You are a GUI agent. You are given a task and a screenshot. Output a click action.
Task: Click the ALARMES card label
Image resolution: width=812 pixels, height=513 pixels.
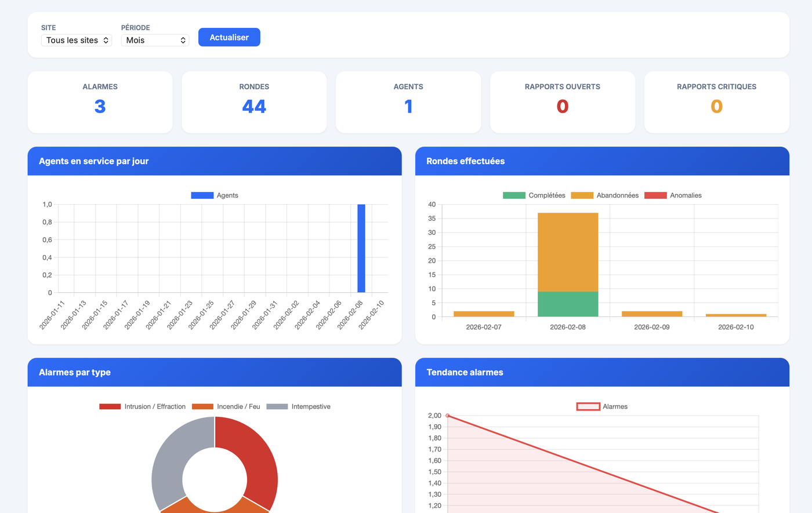[x=100, y=86]
